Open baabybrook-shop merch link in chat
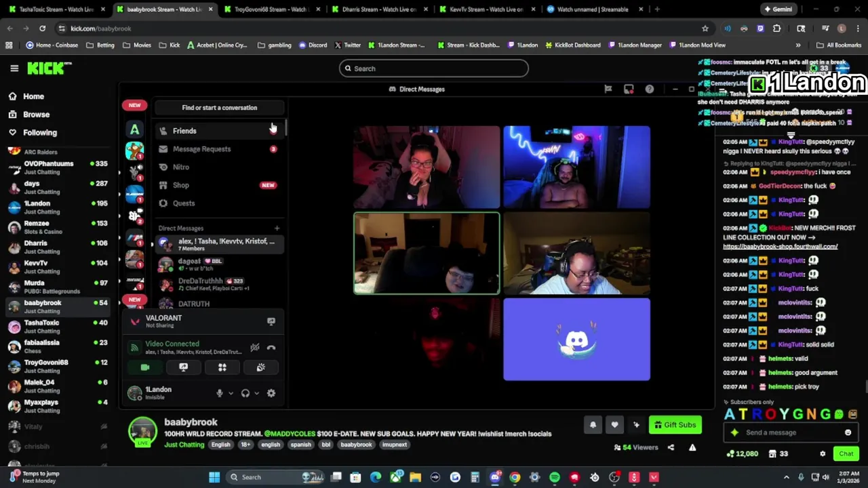Screen dimensions: 868x488 [x=780, y=247]
